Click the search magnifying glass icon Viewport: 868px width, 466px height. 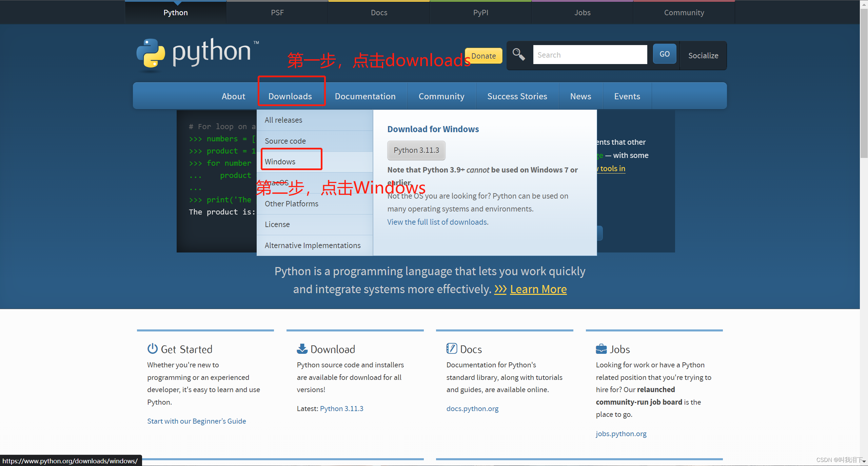click(x=518, y=54)
